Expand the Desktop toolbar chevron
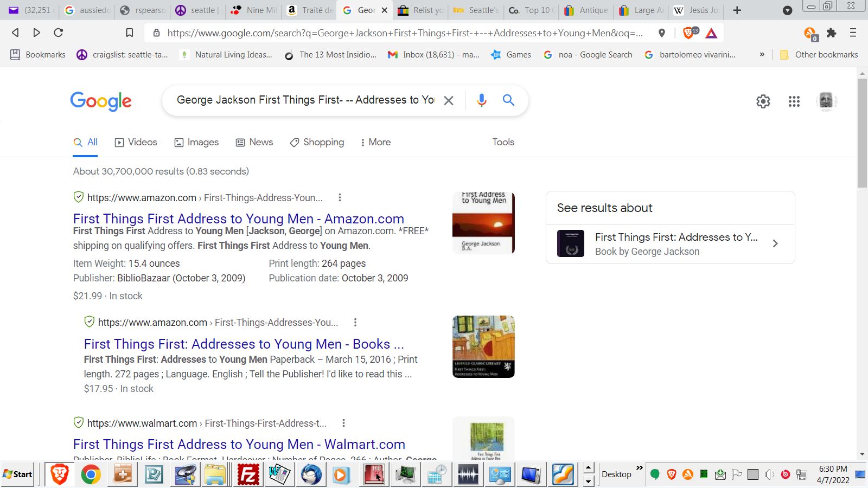Screen dimensions: 868x488 (639, 468)
